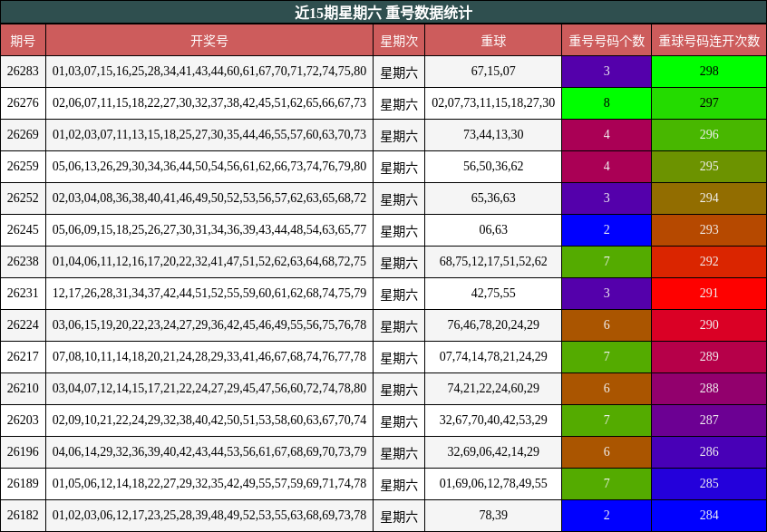Select repeated balls cell 02,07,73,11,15,18,27,30

tap(493, 103)
